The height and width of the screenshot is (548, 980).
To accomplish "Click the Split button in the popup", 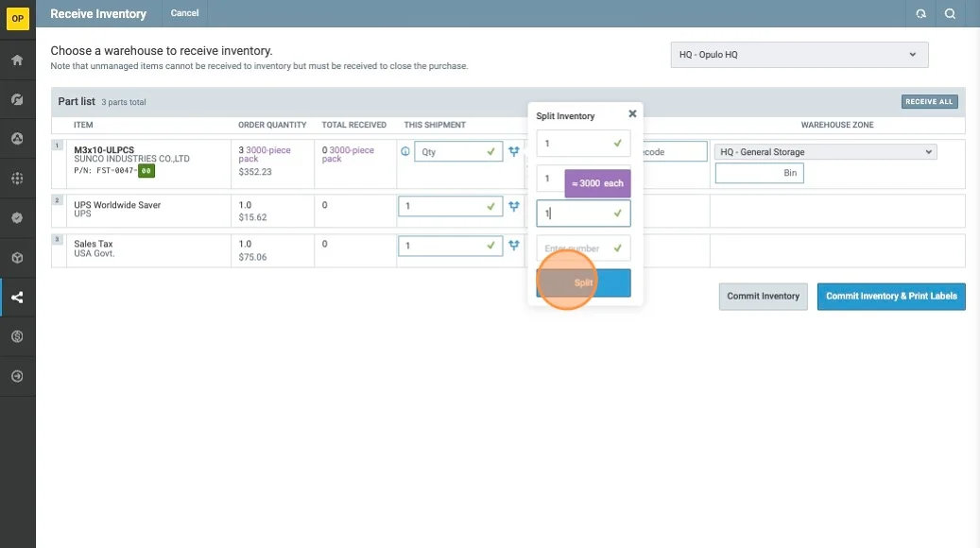I will [x=583, y=283].
